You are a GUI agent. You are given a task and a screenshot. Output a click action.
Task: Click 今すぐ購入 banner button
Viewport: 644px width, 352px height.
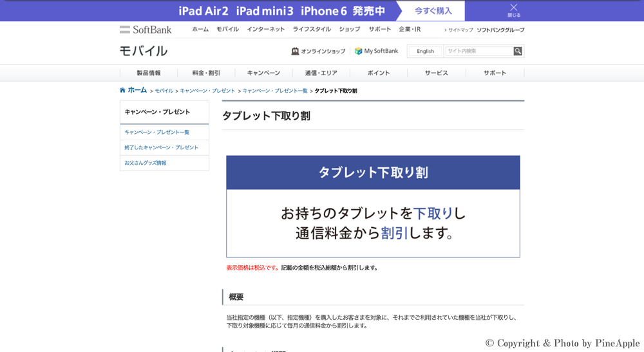(x=433, y=11)
